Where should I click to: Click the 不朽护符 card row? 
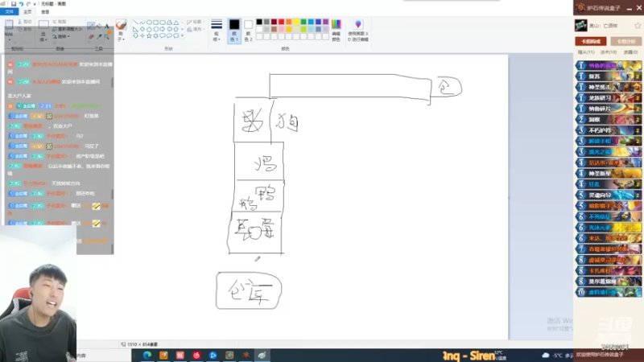click(609, 130)
